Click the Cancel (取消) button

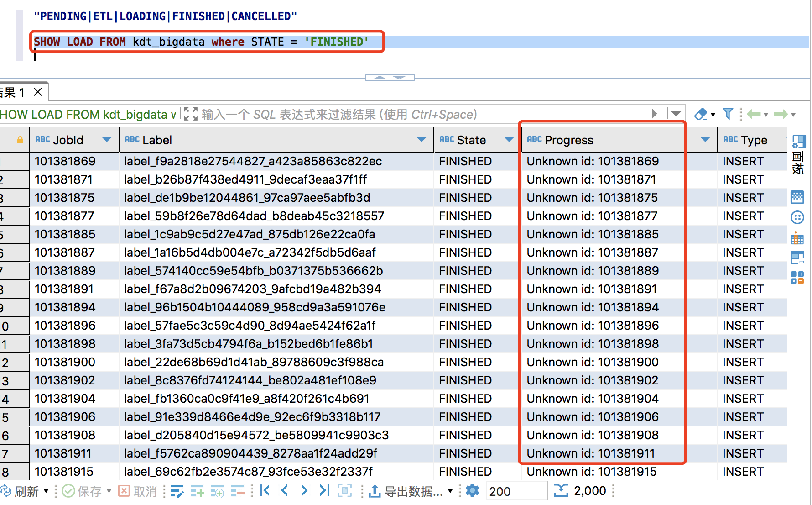138,491
